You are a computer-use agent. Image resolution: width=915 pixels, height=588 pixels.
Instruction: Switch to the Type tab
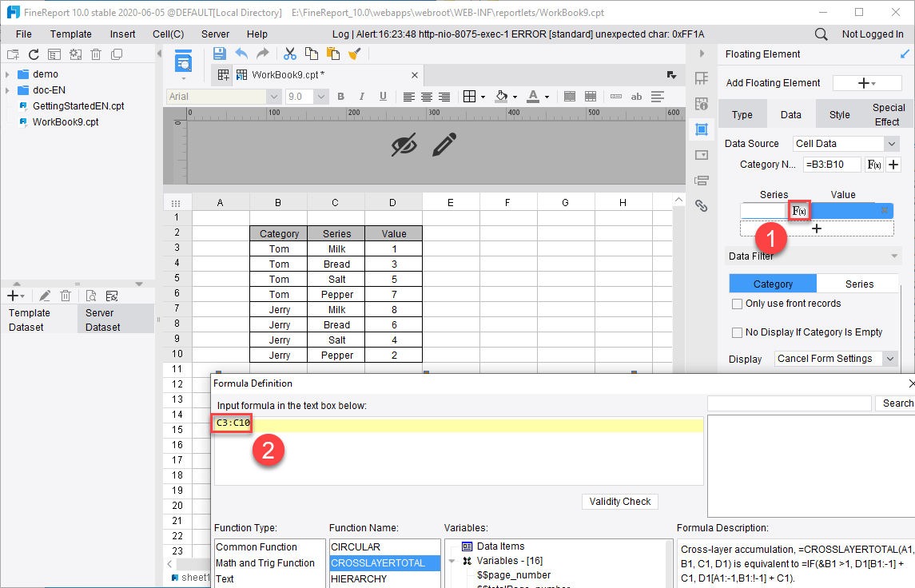(x=742, y=115)
